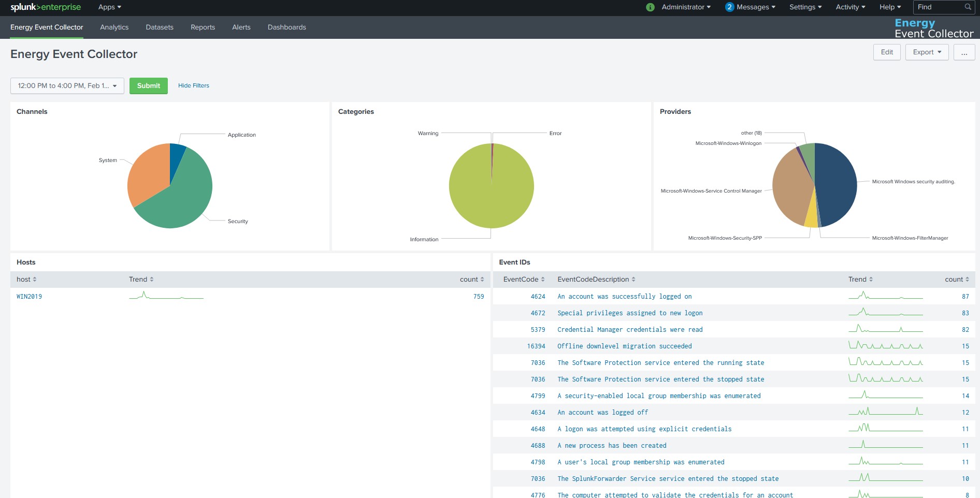The width and height of the screenshot is (980, 498).
Task: Sort Hosts table by Trend column
Action: click(x=141, y=280)
